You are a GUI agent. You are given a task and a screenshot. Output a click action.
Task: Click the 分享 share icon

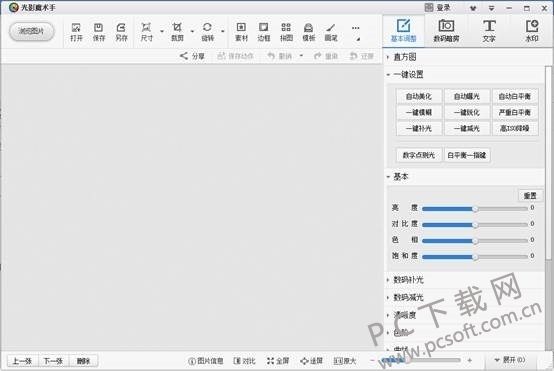pyautogui.click(x=192, y=56)
